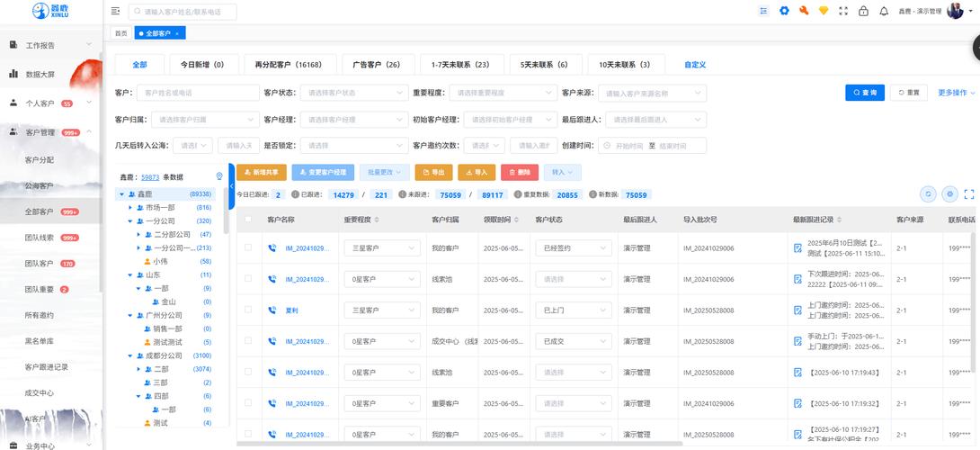Image resolution: width=980 pixels, height=450 pixels.
Task: Click the department tree vertical scrollbar
Action: (x=226, y=211)
